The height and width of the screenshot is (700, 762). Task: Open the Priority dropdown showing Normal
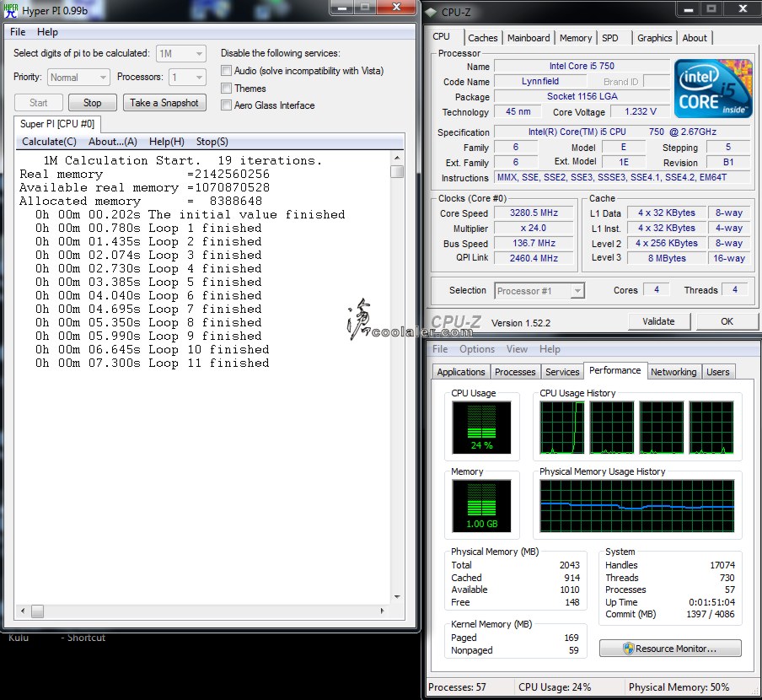[78, 78]
